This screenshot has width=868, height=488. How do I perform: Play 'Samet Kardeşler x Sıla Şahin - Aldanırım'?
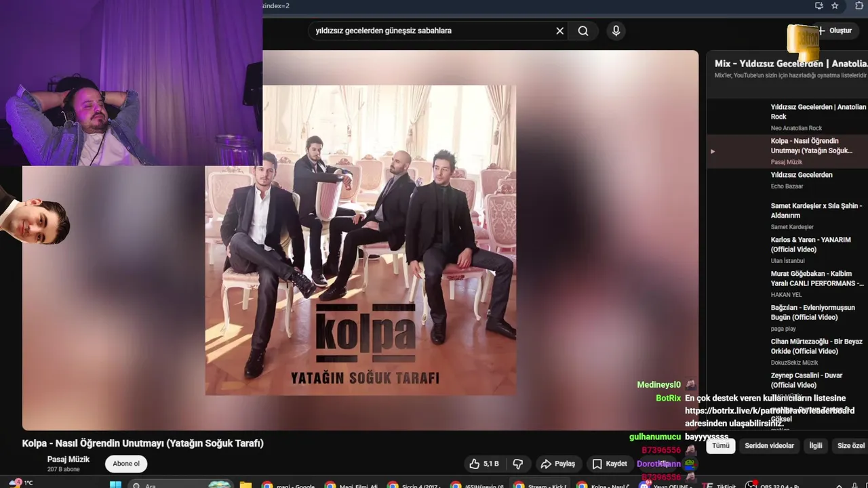(787, 216)
